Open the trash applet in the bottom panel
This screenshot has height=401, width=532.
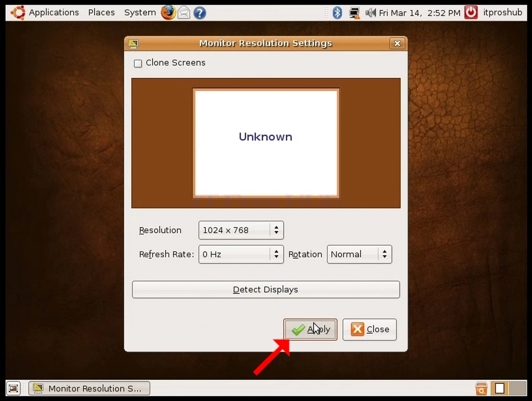tap(481, 389)
